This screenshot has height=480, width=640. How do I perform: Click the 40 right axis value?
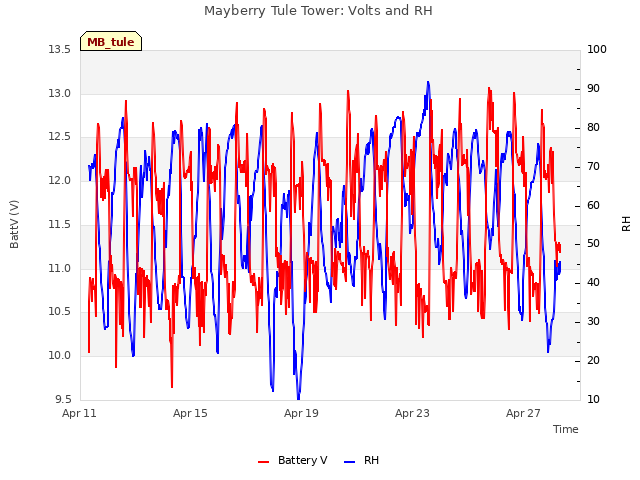click(x=593, y=282)
